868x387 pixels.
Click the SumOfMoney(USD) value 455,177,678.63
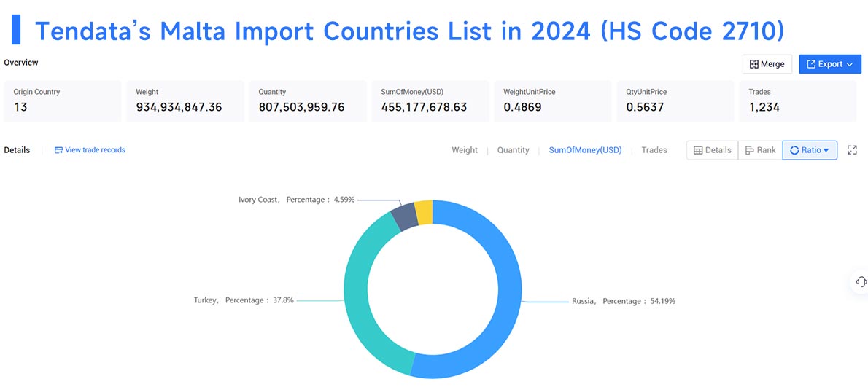[x=424, y=107]
